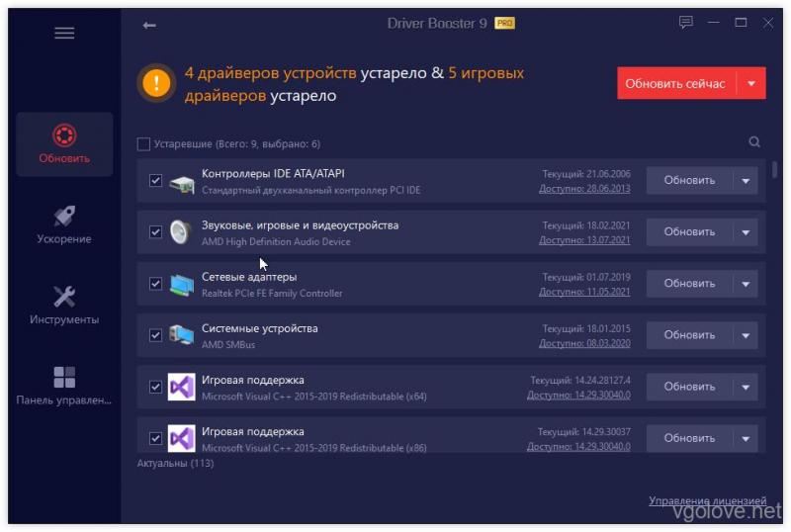This screenshot has width=791, height=532.
Task: Open the Обновить section in sidebar
Action: click(64, 144)
